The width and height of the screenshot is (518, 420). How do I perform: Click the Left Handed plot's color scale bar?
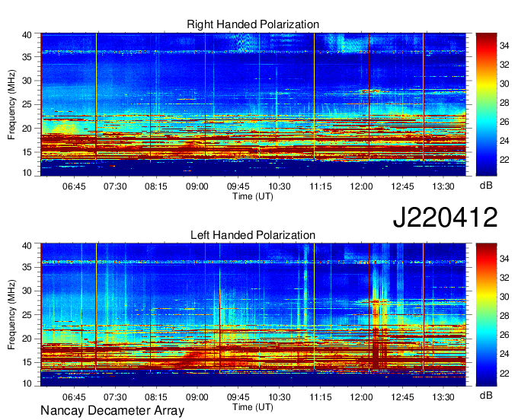pyautogui.click(x=486, y=315)
